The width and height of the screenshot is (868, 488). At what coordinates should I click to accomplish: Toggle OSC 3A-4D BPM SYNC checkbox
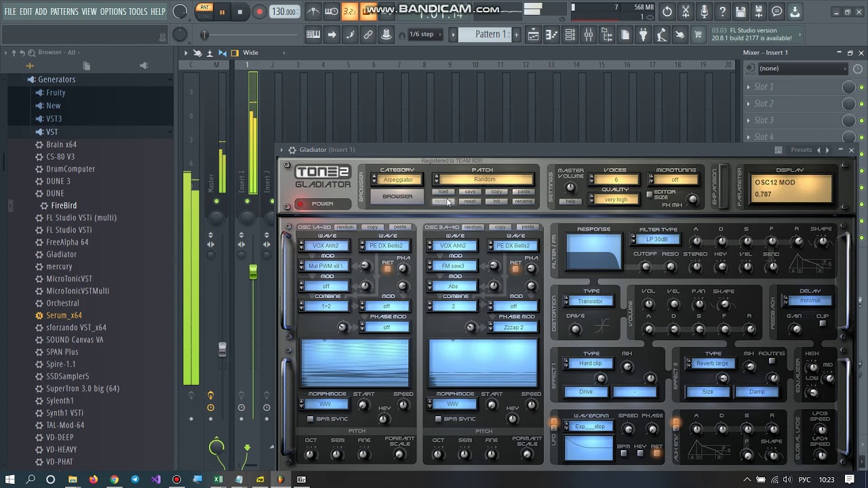point(437,419)
